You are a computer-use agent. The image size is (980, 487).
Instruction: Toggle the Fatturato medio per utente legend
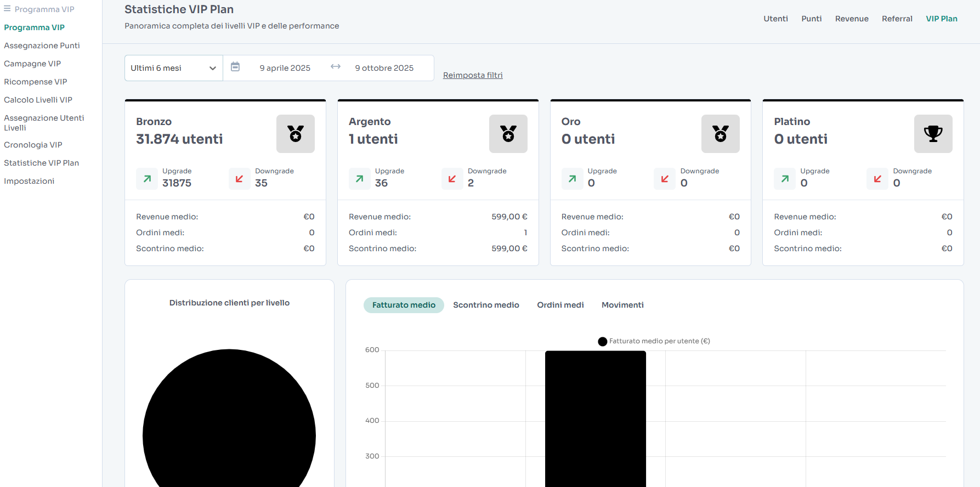[x=654, y=341]
